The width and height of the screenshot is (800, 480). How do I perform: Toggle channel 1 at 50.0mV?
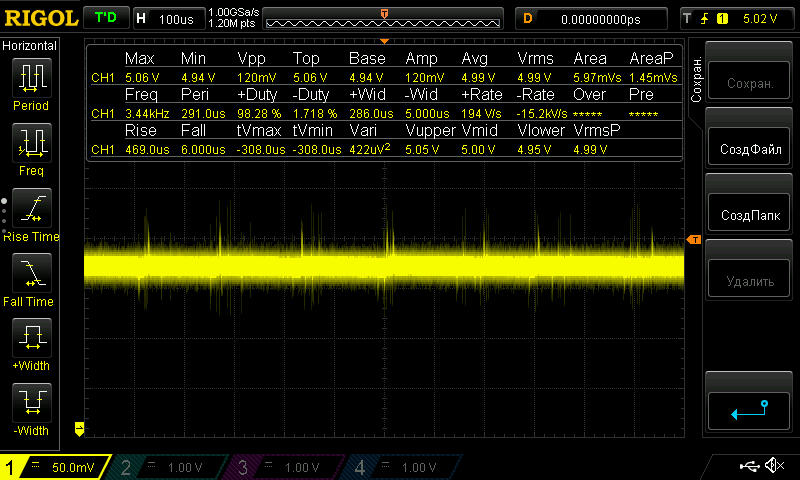57,467
